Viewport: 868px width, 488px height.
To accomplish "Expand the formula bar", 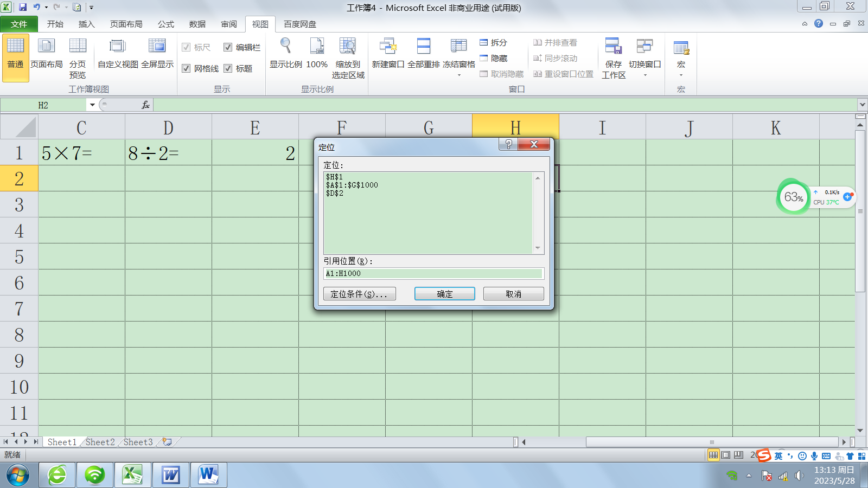I will [862, 104].
